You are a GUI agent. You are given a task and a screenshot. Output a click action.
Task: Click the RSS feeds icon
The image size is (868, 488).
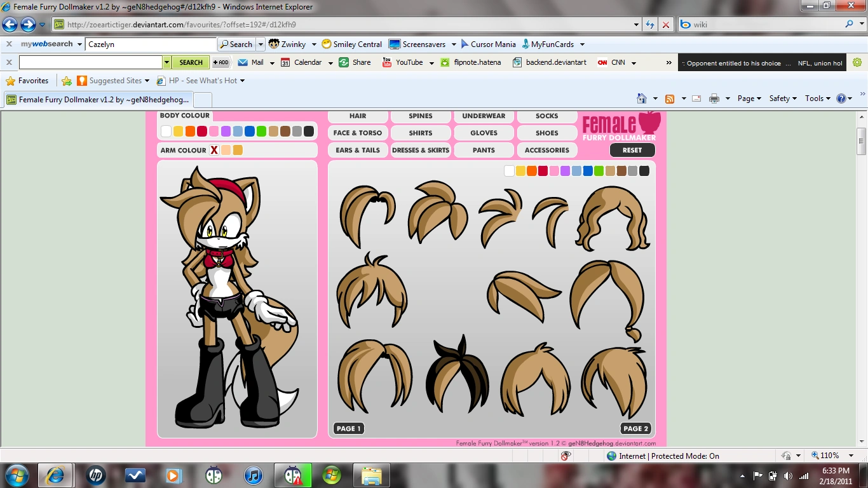tap(670, 98)
